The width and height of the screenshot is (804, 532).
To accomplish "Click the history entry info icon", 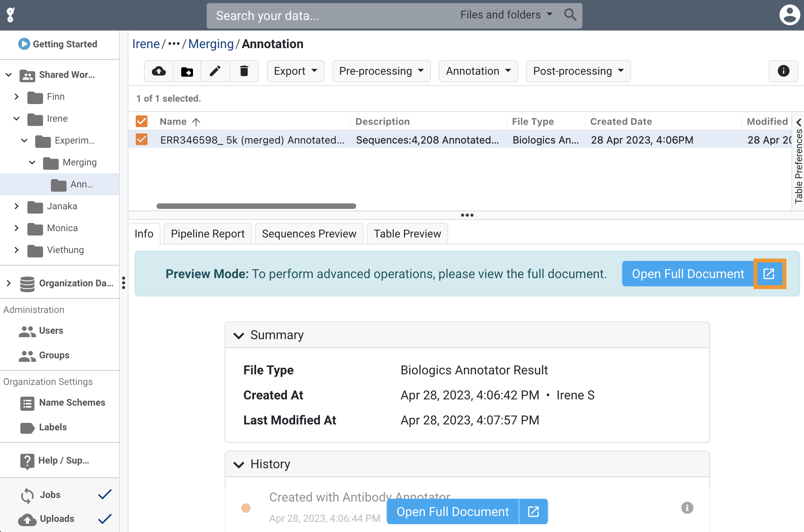I will coord(687,508).
